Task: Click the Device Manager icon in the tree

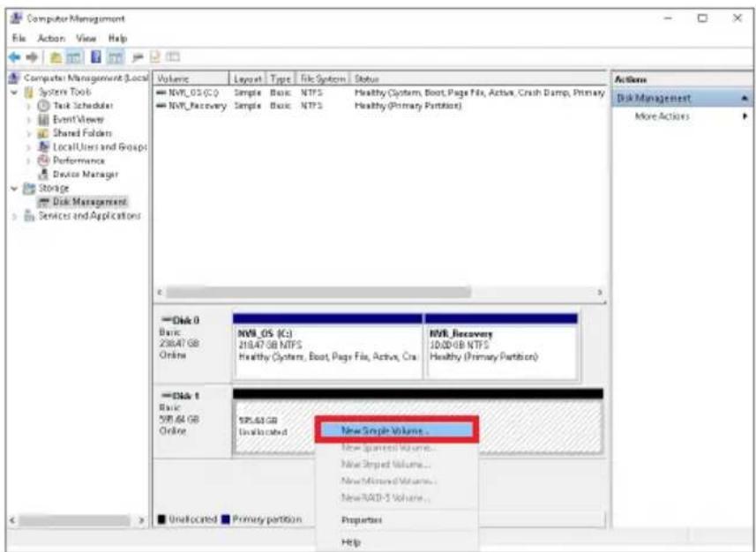Action: pyautogui.click(x=44, y=174)
